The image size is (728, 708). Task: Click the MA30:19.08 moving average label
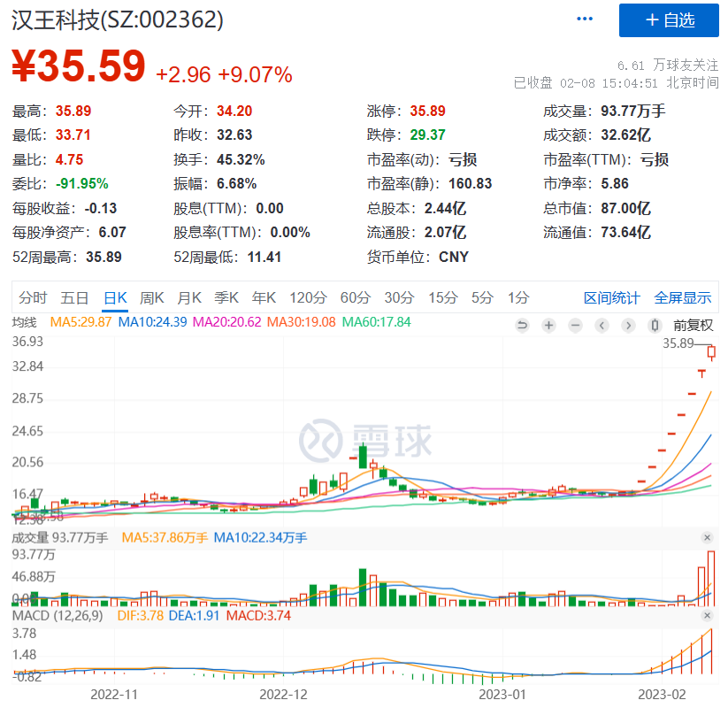pos(301,322)
